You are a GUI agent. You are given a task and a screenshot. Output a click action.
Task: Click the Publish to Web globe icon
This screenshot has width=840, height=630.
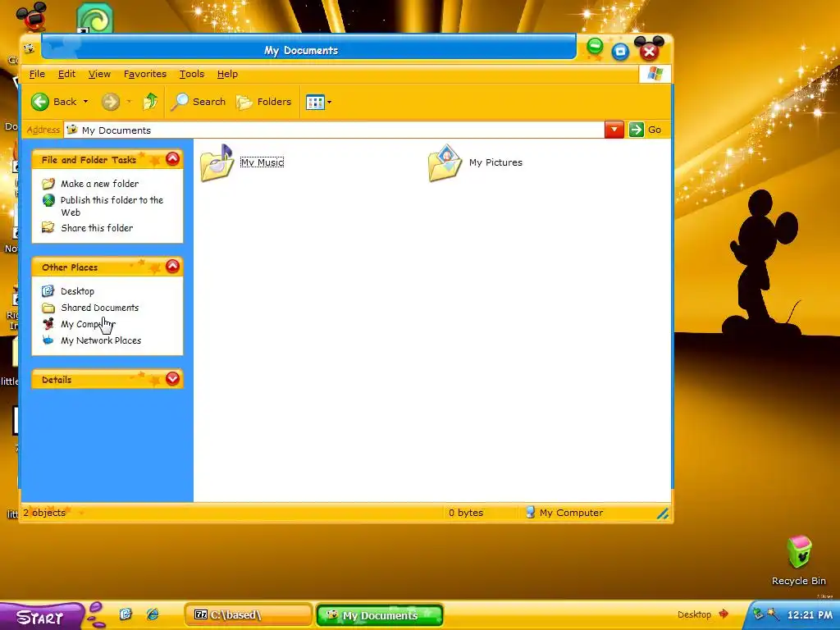[48, 200]
